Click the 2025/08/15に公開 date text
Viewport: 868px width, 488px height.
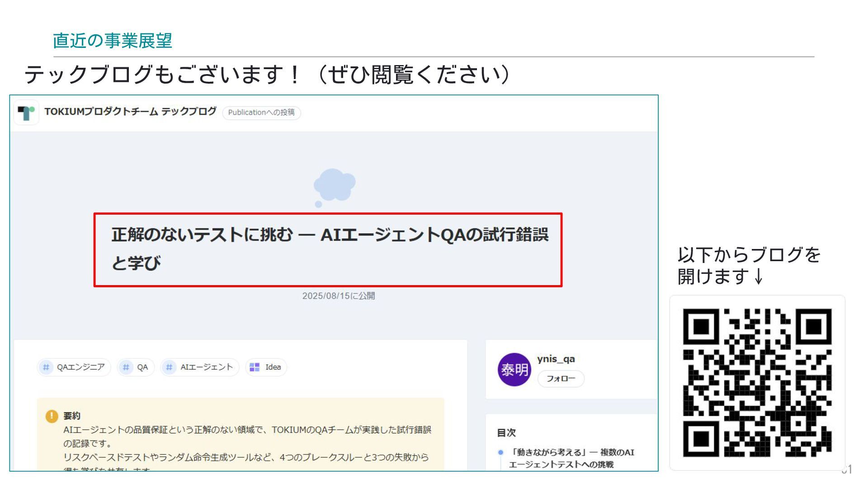tap(338, 296)
